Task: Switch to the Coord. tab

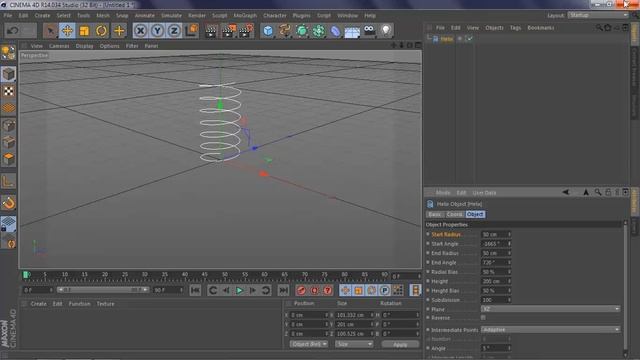Action: coord(455,214)
